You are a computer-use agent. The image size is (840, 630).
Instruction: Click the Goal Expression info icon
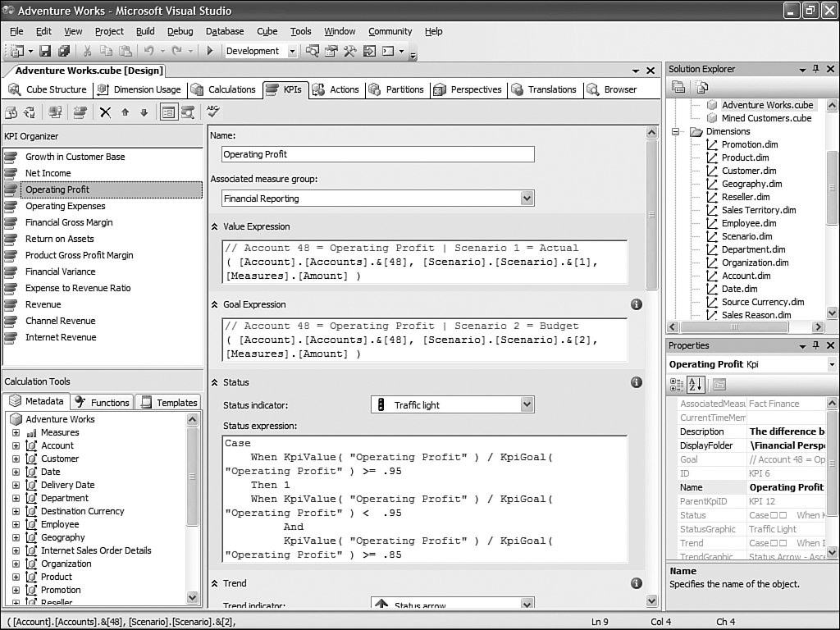(637, 304)
